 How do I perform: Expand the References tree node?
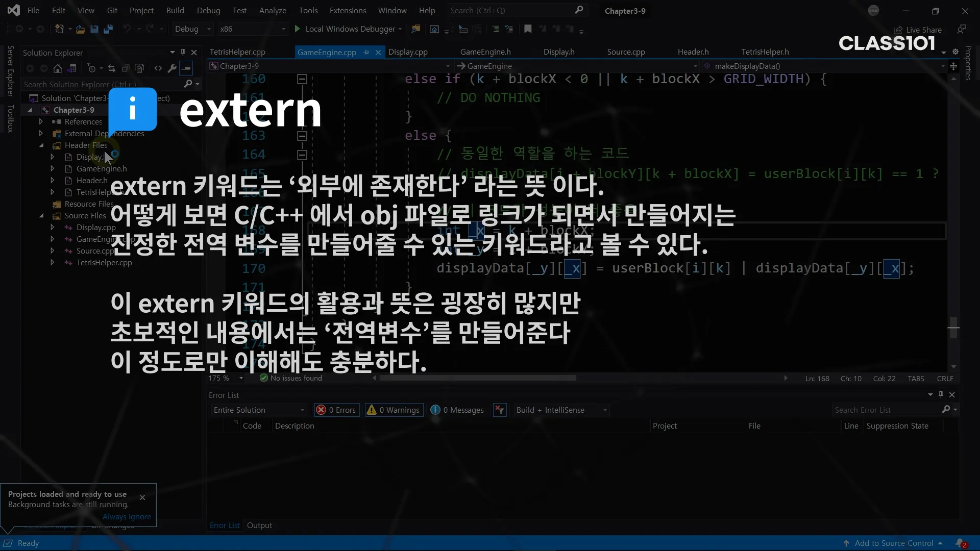pos(41,122)
